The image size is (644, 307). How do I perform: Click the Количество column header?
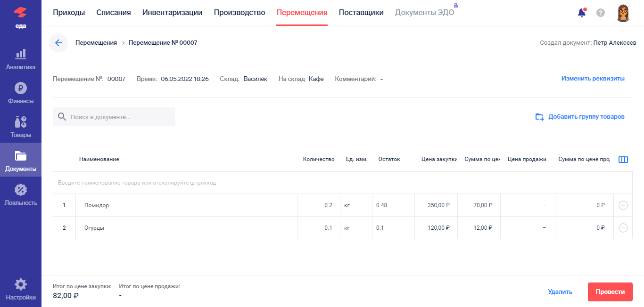pos(319,159)
